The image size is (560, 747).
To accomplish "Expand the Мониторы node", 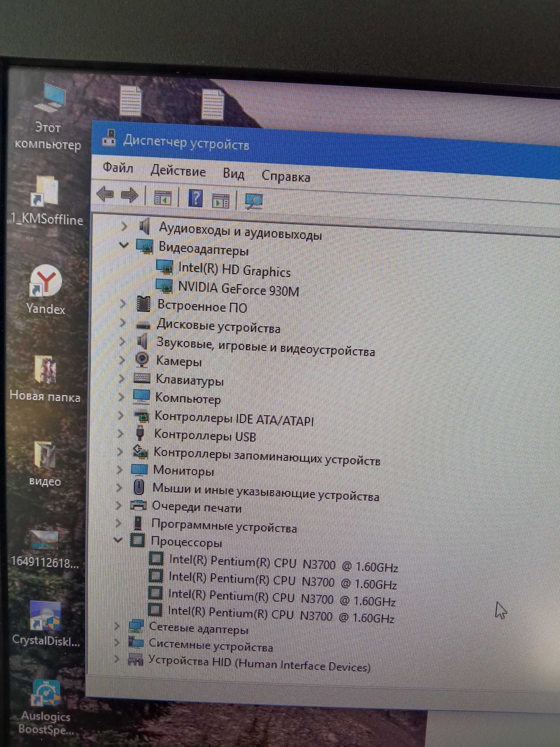I will click(119, 469).
